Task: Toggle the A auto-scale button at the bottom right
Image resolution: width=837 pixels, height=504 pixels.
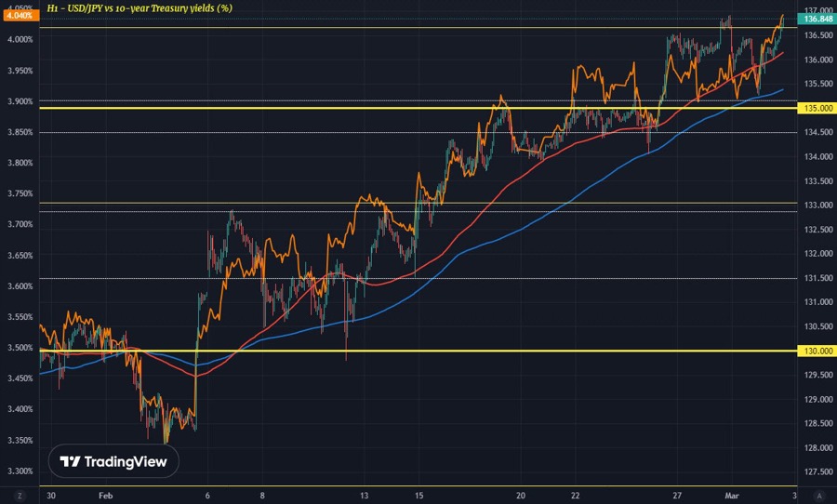Action: point(819,496)
